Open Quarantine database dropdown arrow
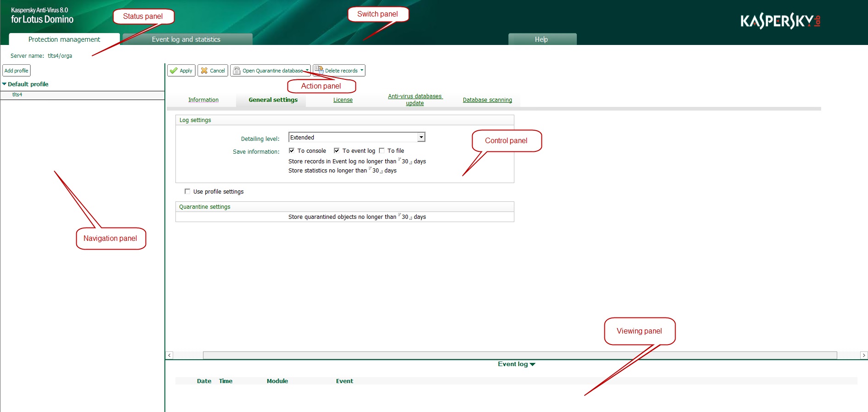This screenshot has height=412, width=868. [x=307, y=70]
